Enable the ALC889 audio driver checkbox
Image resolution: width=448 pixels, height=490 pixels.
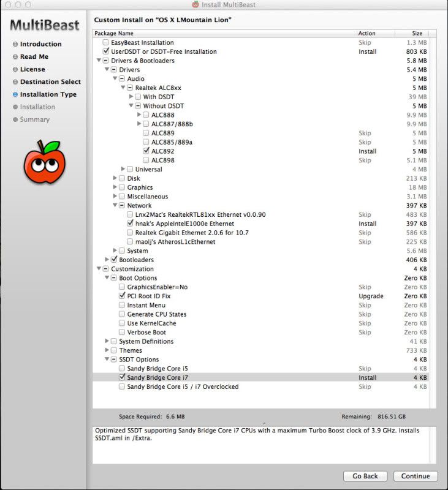(146, 133)
